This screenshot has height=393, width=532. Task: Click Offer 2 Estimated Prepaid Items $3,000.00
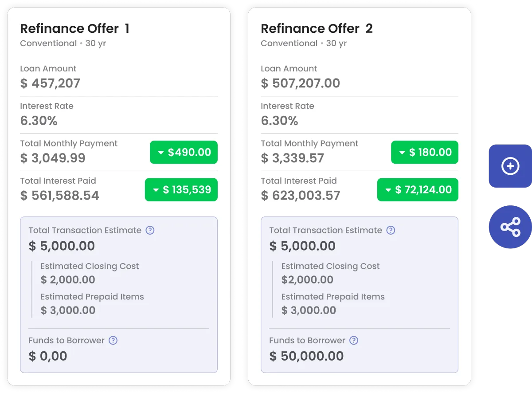click(x=309, y=310)
